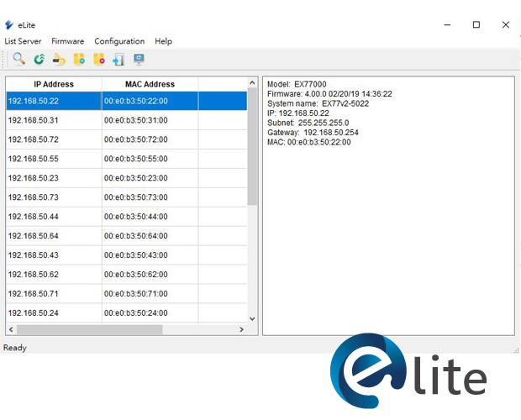Viewport: 521px width, 420px height.
Task: Click the horizontal scrollbar thumb below the list
Action: (90, 329)
